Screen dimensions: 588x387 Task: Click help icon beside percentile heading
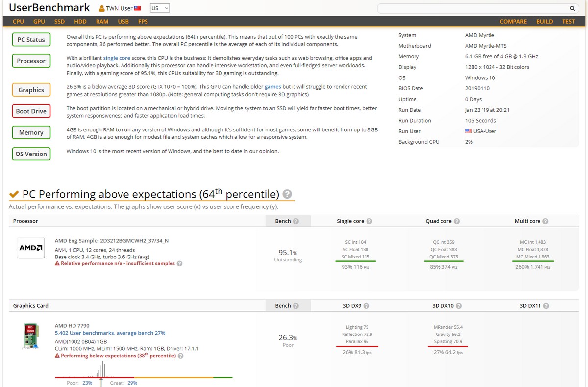[288, 194]
